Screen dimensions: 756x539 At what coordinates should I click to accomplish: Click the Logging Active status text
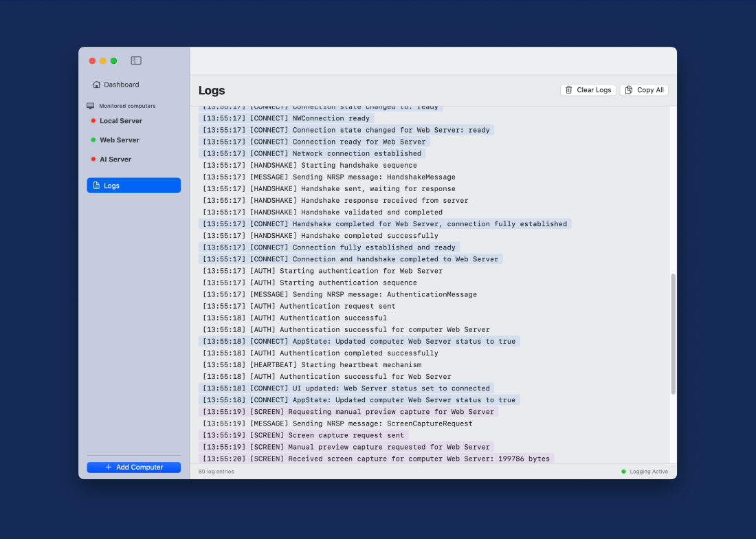coord(649,472)
